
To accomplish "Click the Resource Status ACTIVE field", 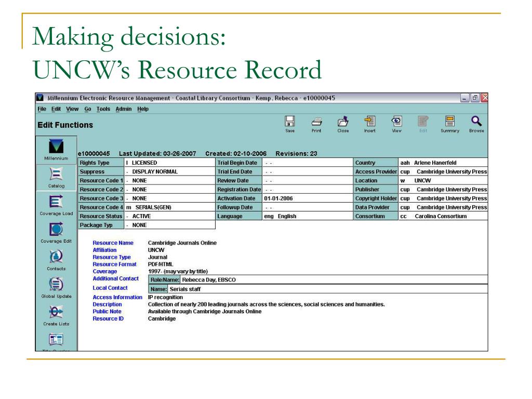I will tap(170, 216).
